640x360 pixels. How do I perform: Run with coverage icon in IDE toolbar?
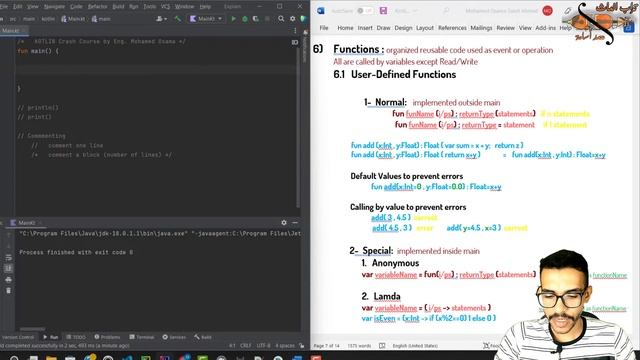click(x=256, y=19)
